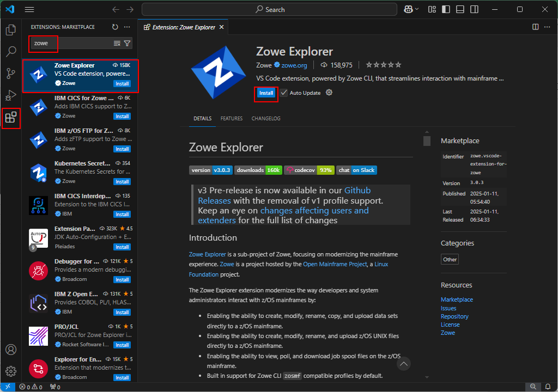558x392 pixels.
Task: Toggle the Auto Update checkbox
Action: (x=284, y=93)
